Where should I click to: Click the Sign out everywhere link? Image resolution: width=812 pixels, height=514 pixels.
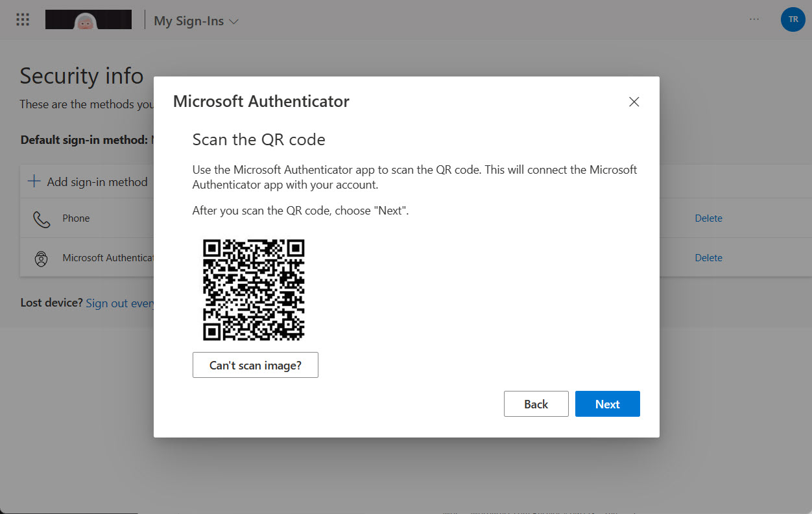tap(119, 303)
